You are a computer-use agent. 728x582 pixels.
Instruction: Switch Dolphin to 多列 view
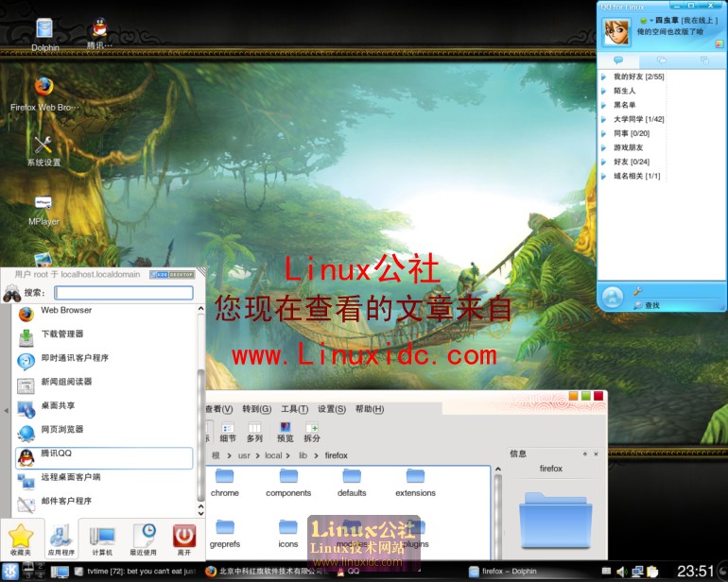[254, 432]
